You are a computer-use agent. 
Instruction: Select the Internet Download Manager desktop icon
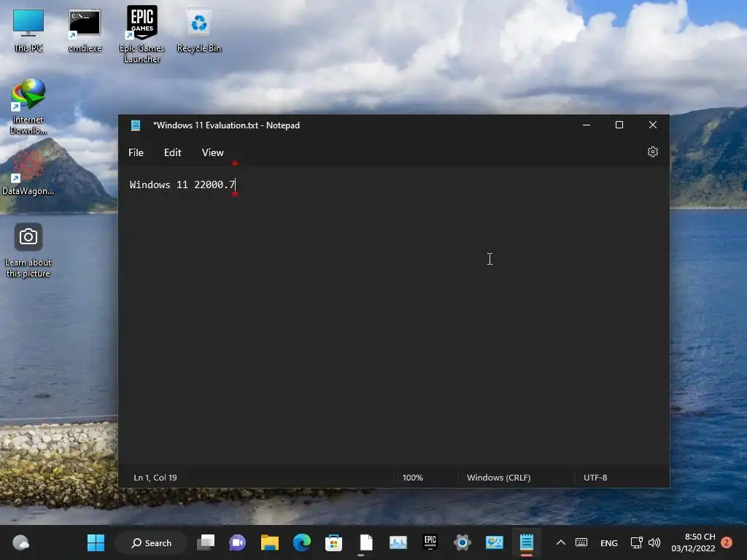point(28,106)
